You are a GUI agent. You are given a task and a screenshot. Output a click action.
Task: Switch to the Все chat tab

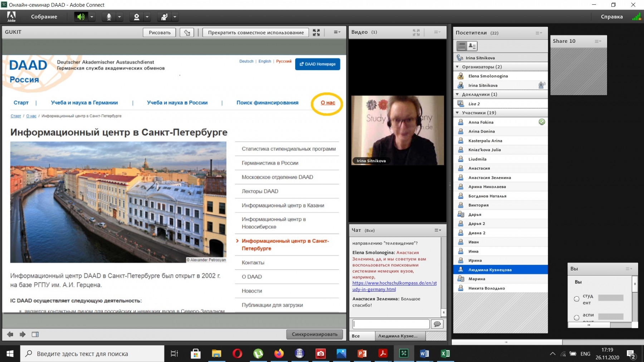(x=362, y=336)
